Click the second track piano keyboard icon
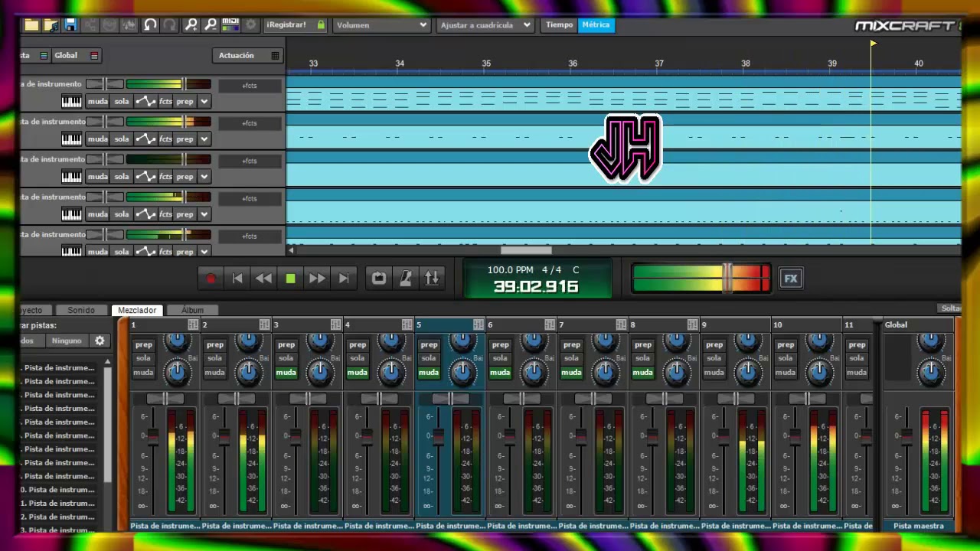This screenshot has height=551, width=980. [71, 139]
